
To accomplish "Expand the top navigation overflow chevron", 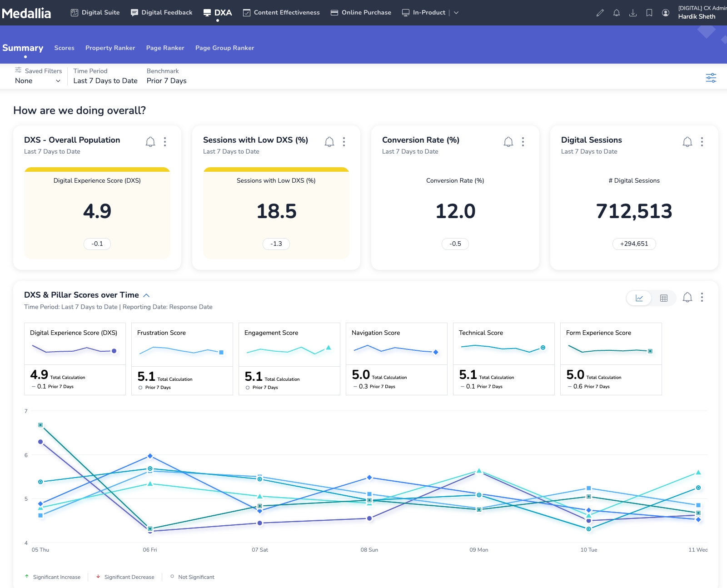I will coord(456,13).
